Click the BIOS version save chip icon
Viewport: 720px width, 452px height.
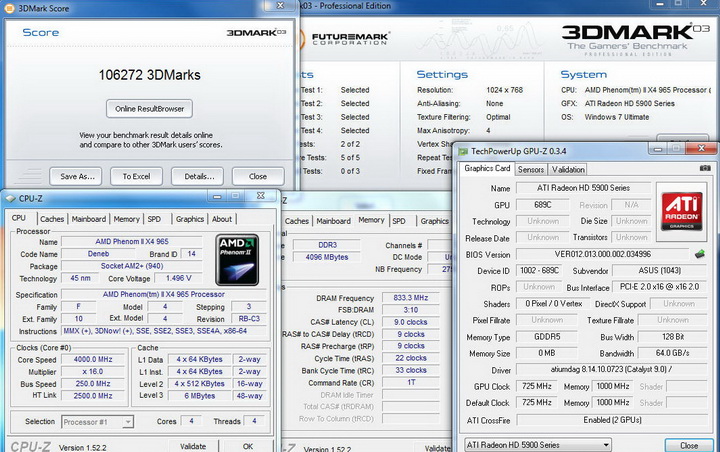coord(700,254)
